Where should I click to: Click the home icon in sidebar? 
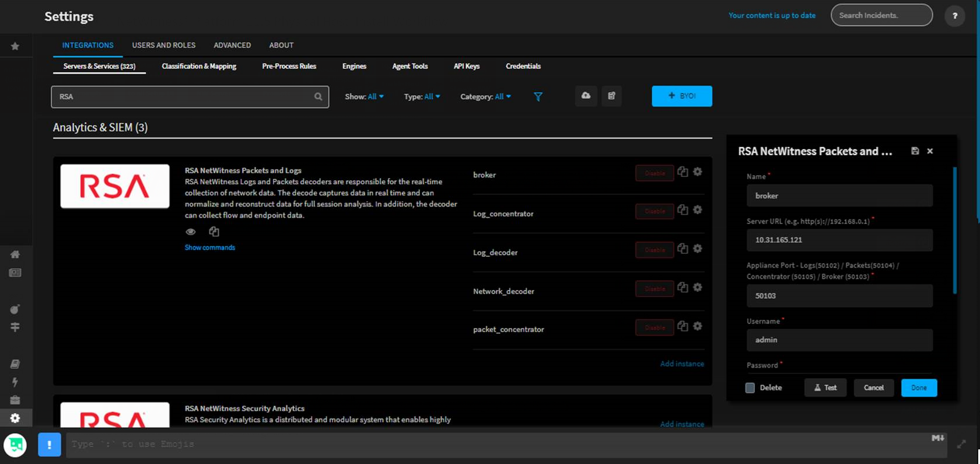tap(15, 254)
